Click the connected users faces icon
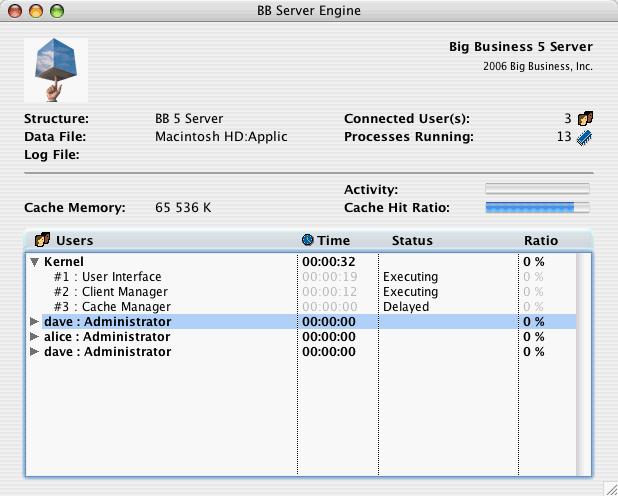Image resolution: width=618 pixels, height=496 pixels. (x=585, y=118)
